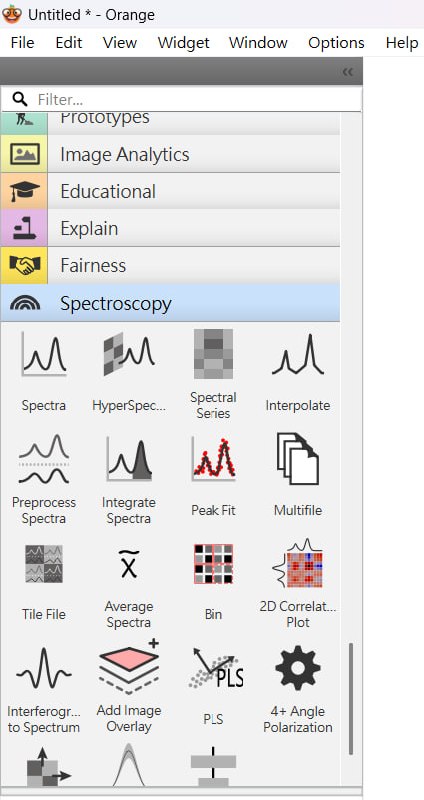Open the File menu
The image size is (424, 800).
22,42
